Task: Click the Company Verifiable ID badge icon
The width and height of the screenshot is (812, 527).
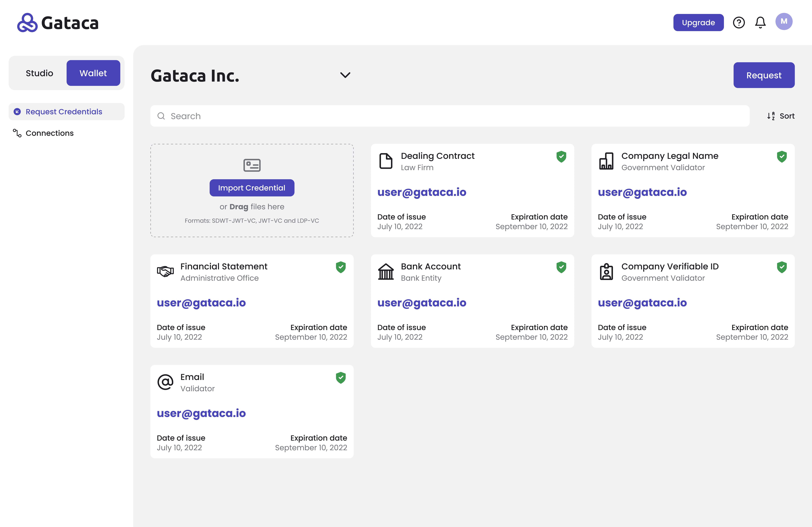Action: click(x=606, y=272)
